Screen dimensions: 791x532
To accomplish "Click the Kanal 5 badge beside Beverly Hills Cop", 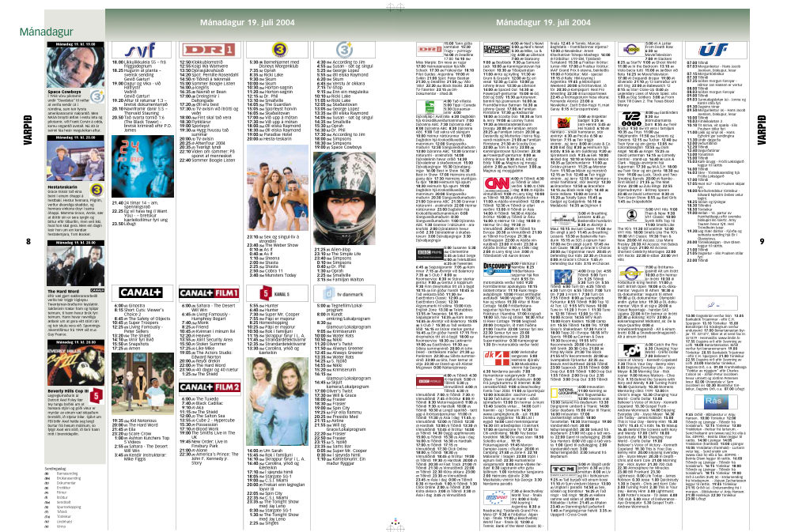I will click(x=97, y=396).
